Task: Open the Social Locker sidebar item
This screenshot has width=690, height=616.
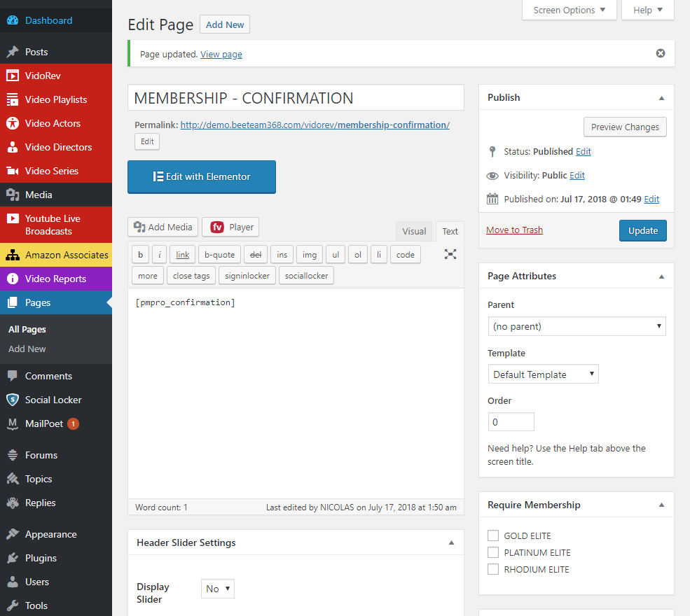Action: (53, 400)
